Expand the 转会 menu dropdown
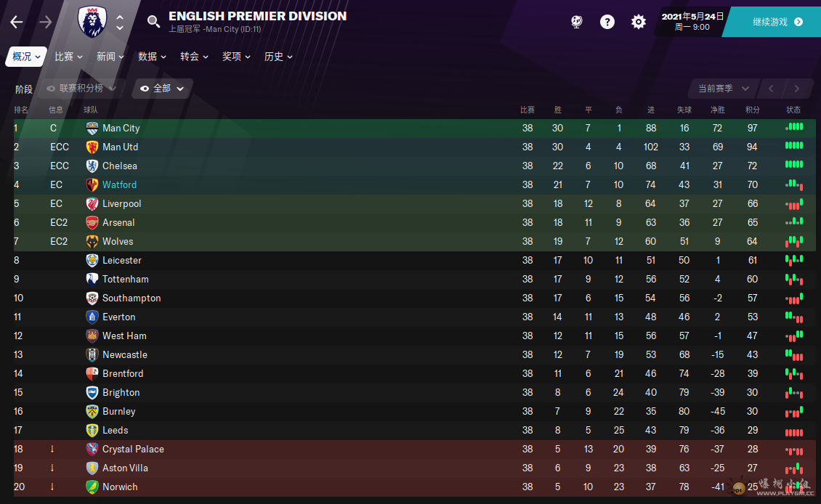Screen dimensions: 821x504 tap(194, 57)
